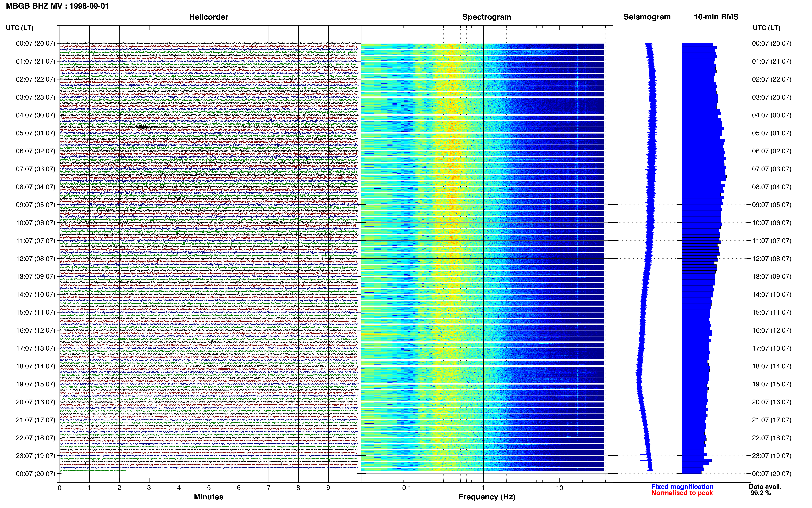Click the 19:07 (15:07) label on the RMS axis
812x508 pixels.
pyautogui.click(x=772, y=384)
